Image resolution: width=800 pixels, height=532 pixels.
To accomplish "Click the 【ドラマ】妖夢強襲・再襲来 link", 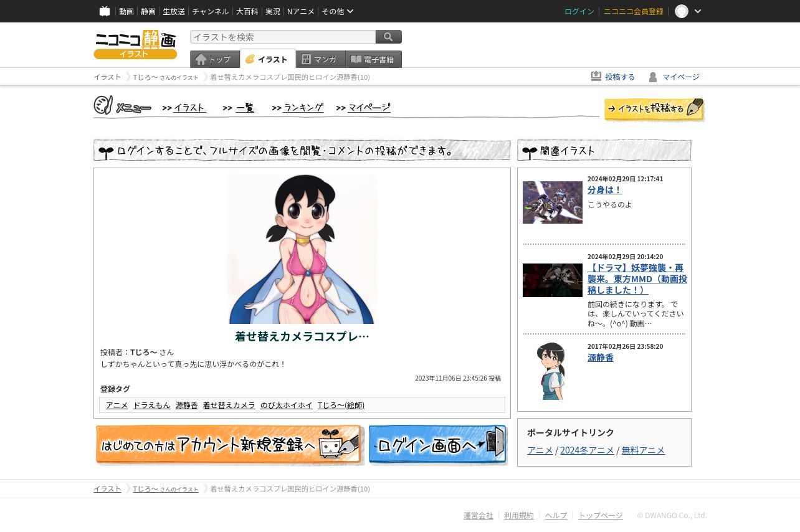I will [637, 278].
